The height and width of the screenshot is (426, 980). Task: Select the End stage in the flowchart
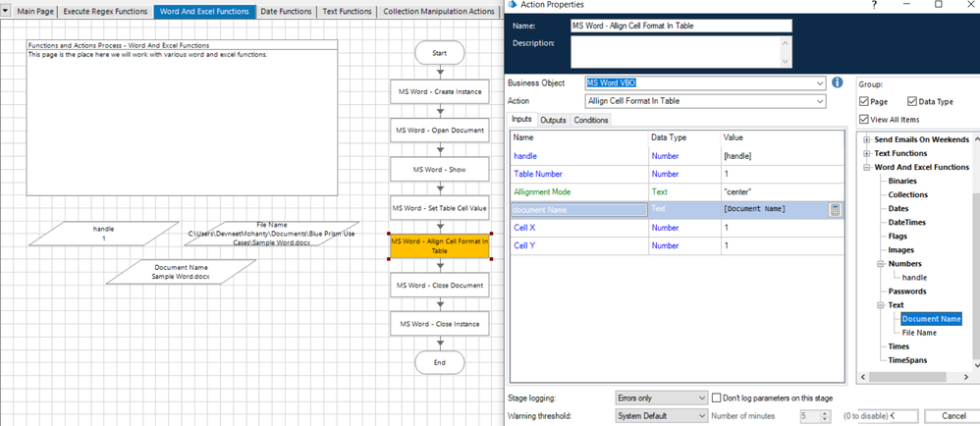tap(439, 362)
